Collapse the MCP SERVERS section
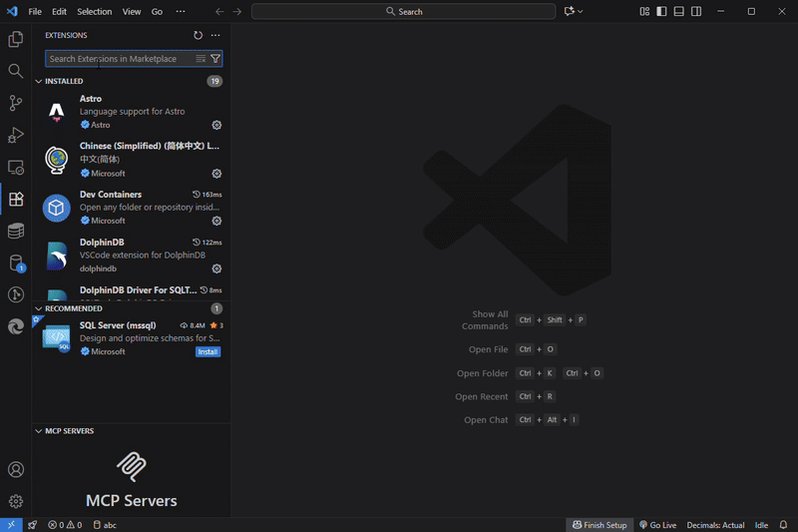 (x=39, y=431)
